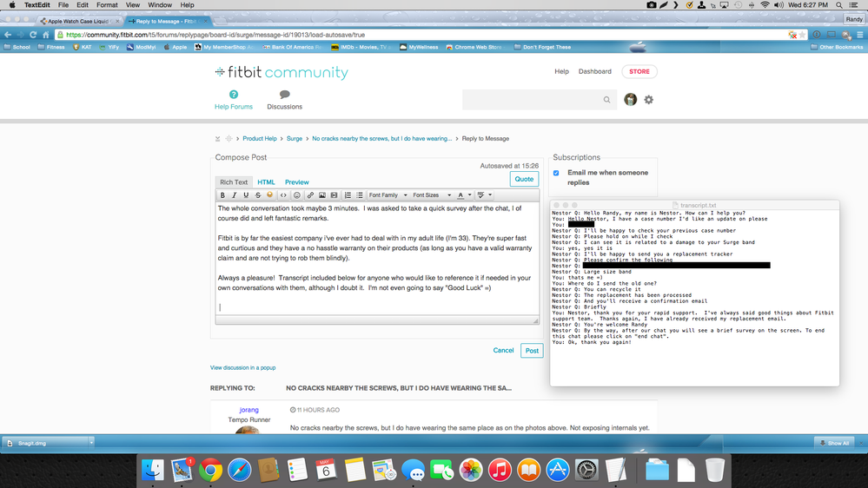Open the Font Sizes dropdown
This screenshot has width=868, height=488.
(x=432, y=195)
